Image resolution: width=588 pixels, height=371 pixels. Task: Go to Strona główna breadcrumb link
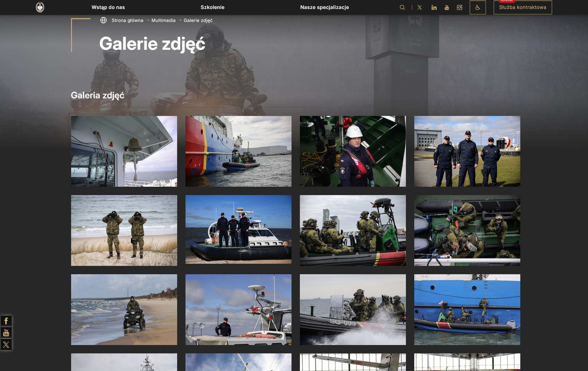127,20
